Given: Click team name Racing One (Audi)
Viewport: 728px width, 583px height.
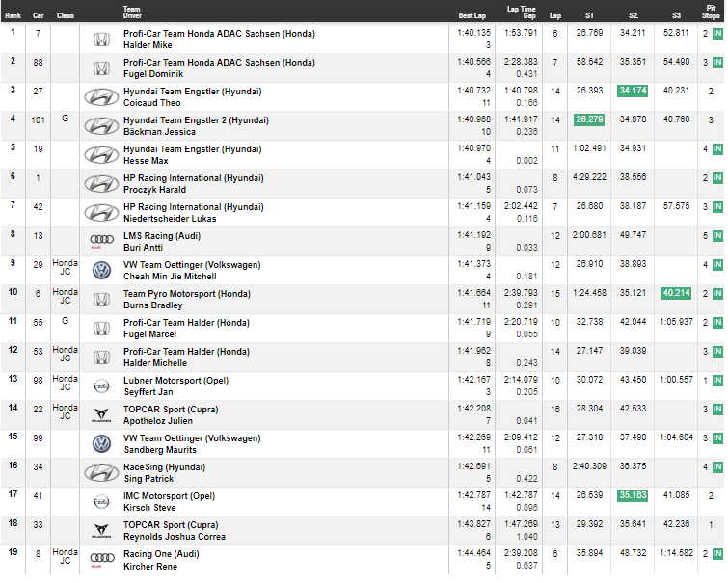Looking at the screenshot, I should click(161, 554).
